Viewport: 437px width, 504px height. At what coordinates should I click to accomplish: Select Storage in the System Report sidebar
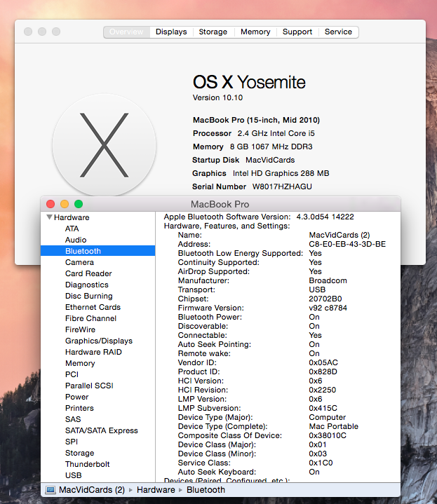tap(80, 454)
